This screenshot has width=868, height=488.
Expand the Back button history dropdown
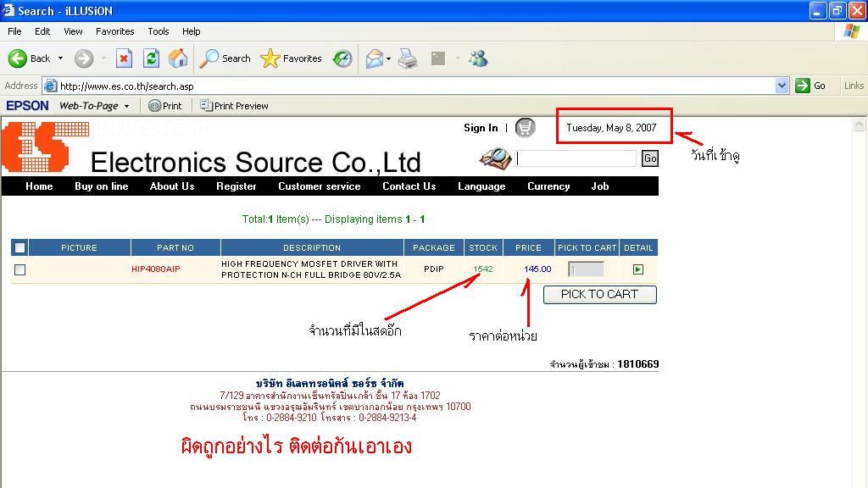click(60, 58)
